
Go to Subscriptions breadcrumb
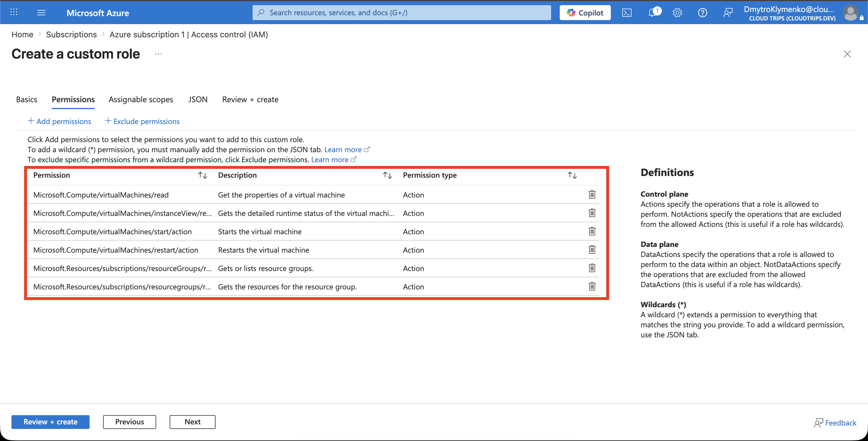pos(71,34)
